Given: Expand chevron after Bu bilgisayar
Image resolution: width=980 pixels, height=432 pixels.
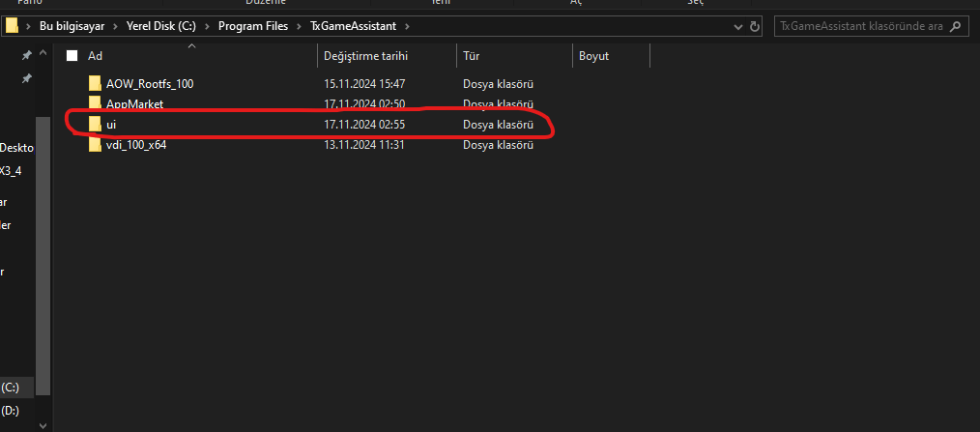Looking at the screenshot, I should 116,26.
